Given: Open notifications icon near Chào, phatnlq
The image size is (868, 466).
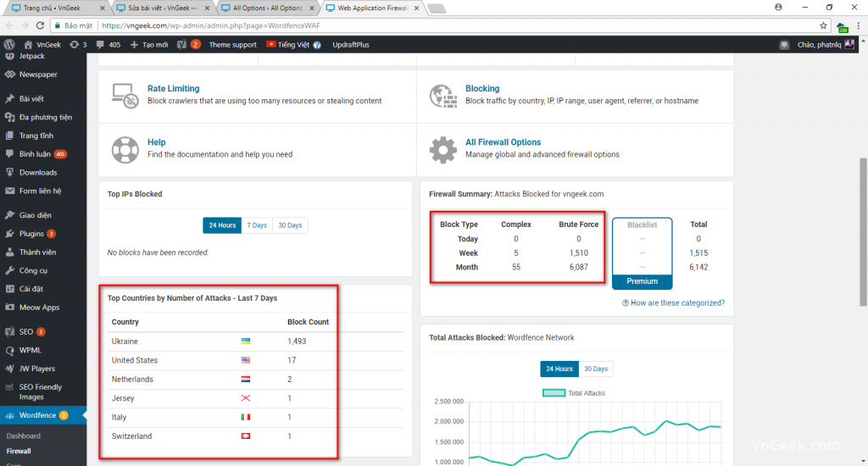Looking at the screenshot, I should tap(784, 45).
